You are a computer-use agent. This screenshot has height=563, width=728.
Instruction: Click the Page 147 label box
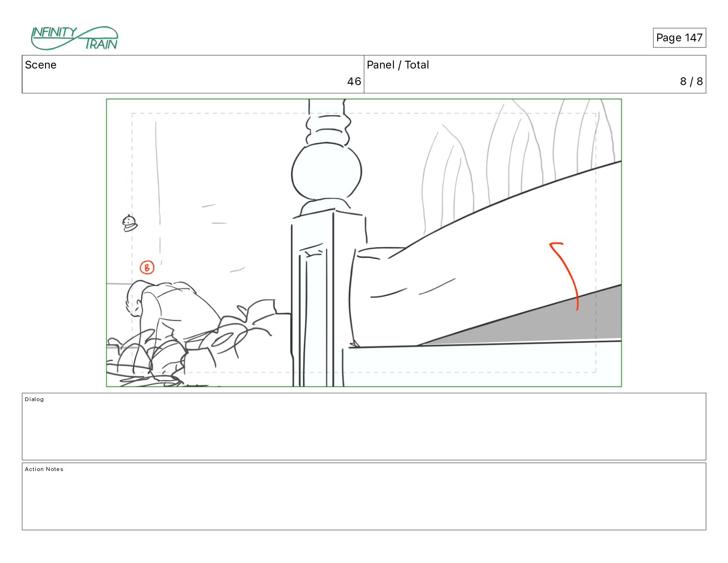pyautogui.click(x=679, y=38)
